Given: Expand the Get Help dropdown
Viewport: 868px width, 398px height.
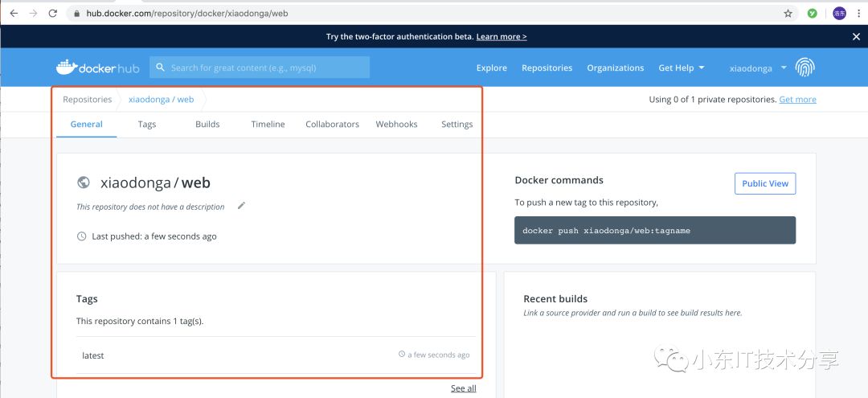Looking at the screenshot, I should tap(681, 68).
